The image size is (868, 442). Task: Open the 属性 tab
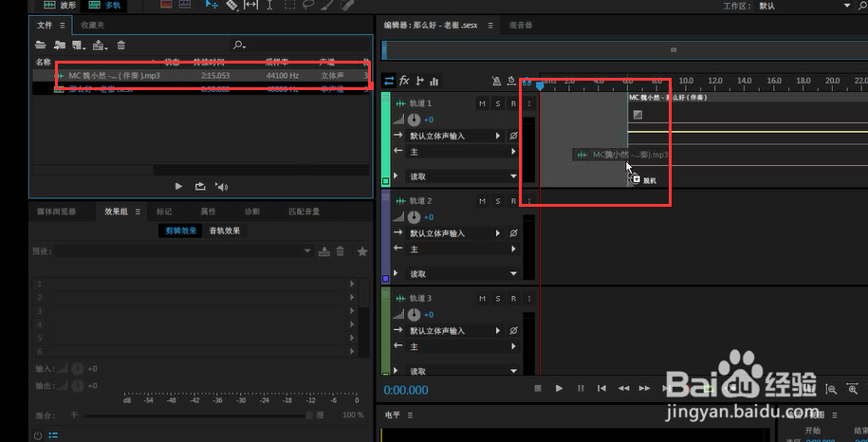[208, 212]
